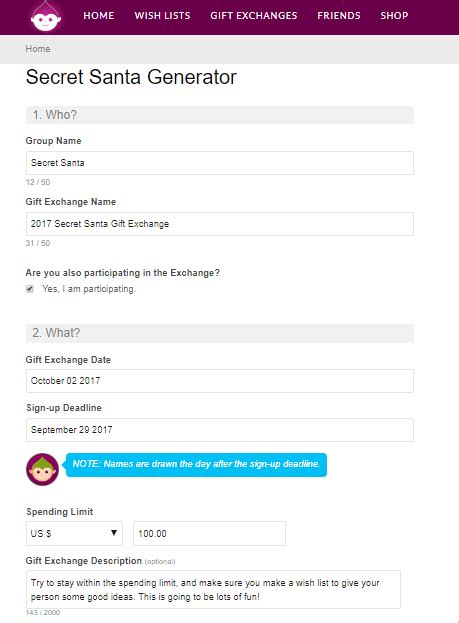Screen dimensions: 459x623
Task: Click the Group Name input field
Action: point(220,163)
